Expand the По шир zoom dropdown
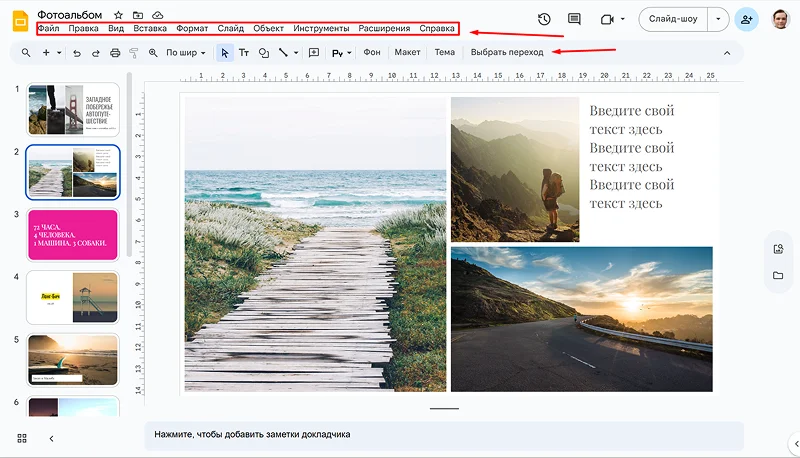This screenshot has width=800, height=458. pos(186,52)
